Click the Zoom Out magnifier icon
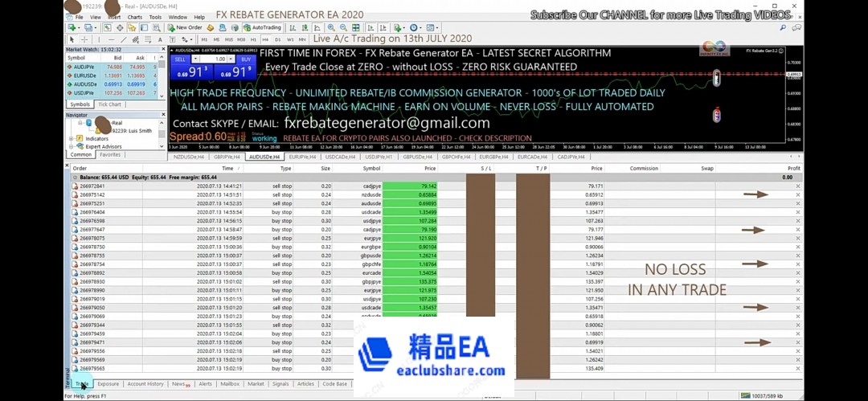Screen dimensions: 868x401 pos(343,27)
